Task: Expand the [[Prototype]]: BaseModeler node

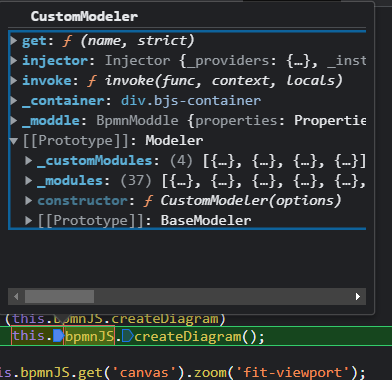Action: point(29,221)
